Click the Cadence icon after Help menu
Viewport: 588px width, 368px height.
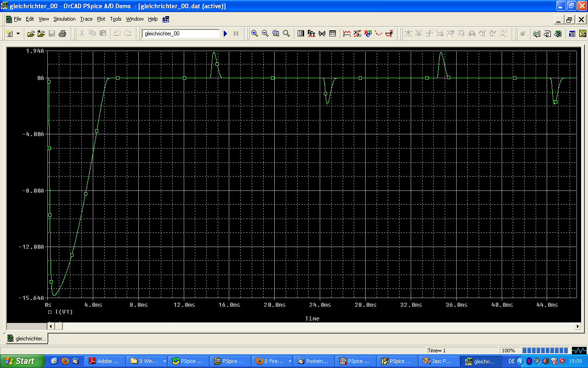[x=166, y=19]
